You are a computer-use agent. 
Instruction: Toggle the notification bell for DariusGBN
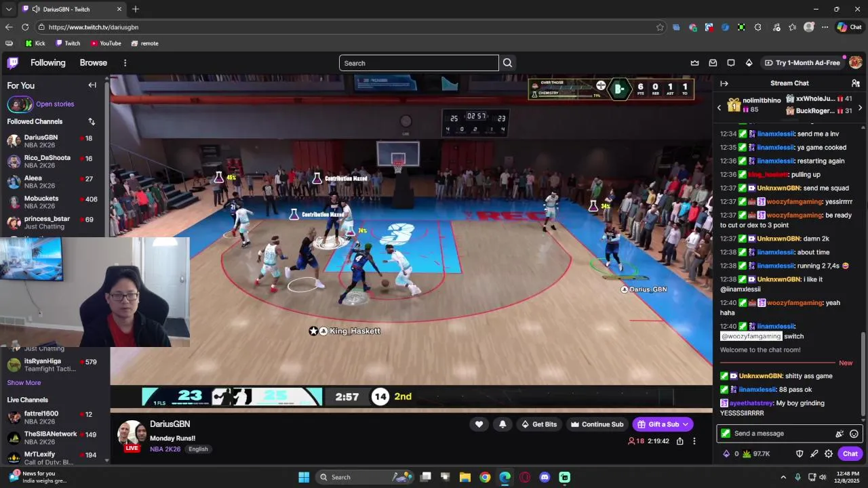pyautogui.click(x=502, y=424)
